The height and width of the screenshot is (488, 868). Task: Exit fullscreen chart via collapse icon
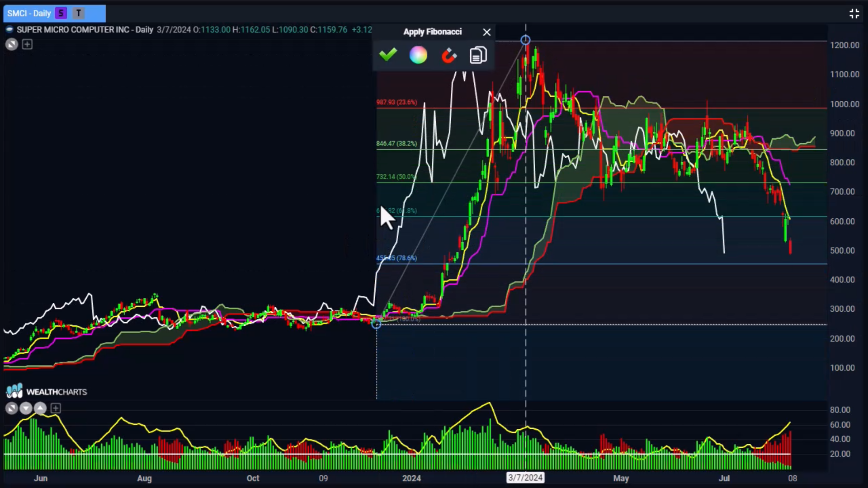pyautogui.click(x=854, y=14)
